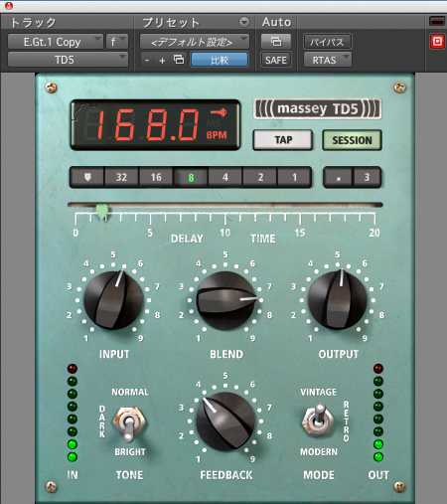Click the NORMAL tone label

coord(130,392)
